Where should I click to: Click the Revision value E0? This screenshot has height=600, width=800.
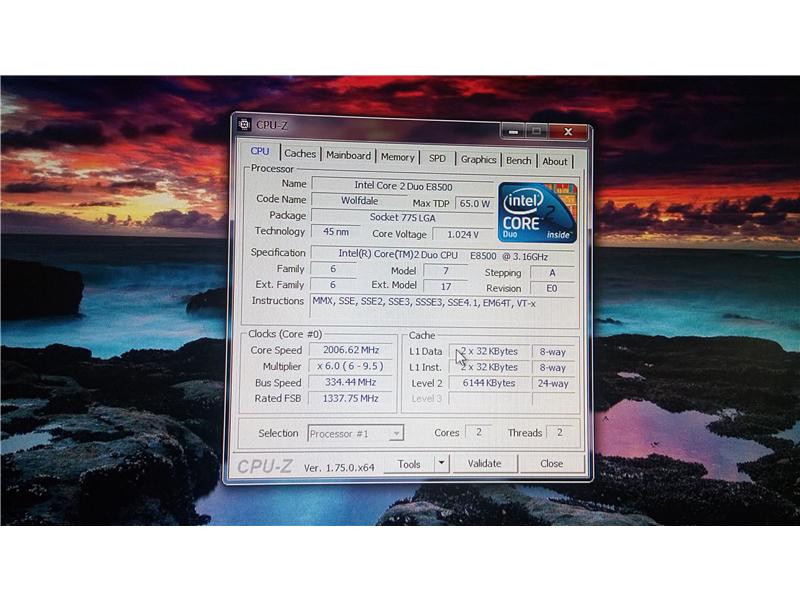[552, 289]
